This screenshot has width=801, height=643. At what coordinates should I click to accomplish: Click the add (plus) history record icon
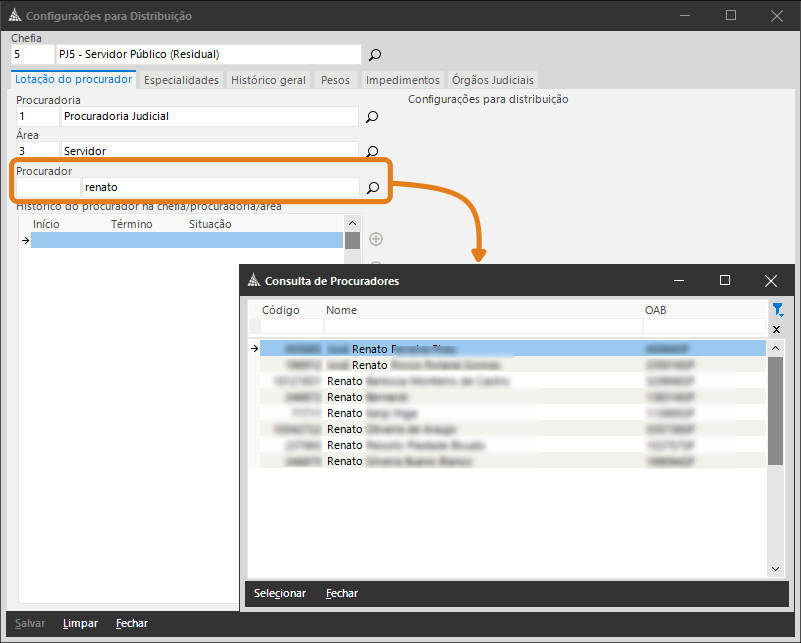[x=377, y=239]
